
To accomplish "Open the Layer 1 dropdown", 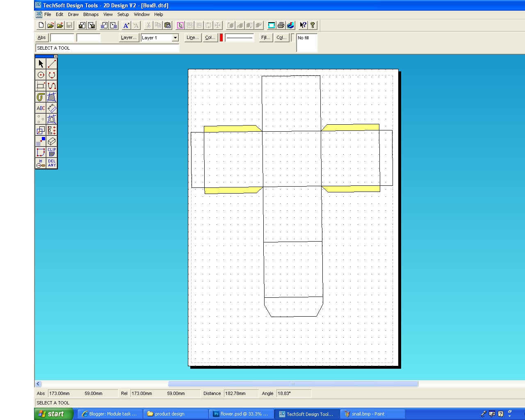I will point(175,38).
